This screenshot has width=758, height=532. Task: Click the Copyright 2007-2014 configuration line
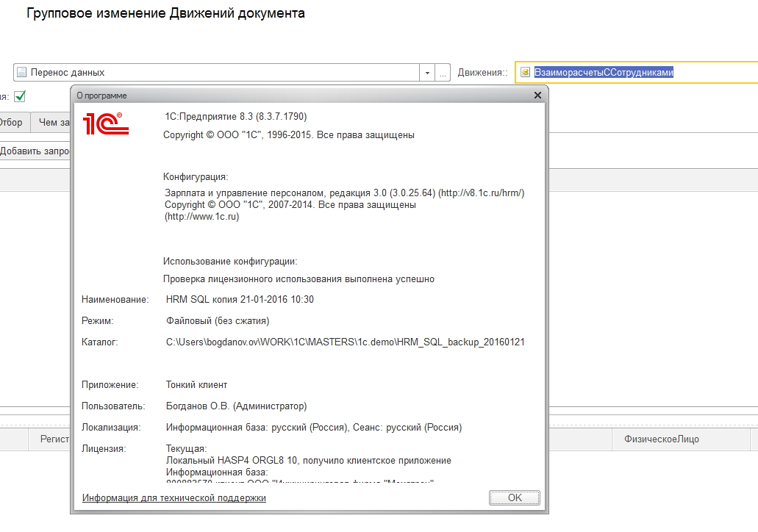click(x=290, y=204)
